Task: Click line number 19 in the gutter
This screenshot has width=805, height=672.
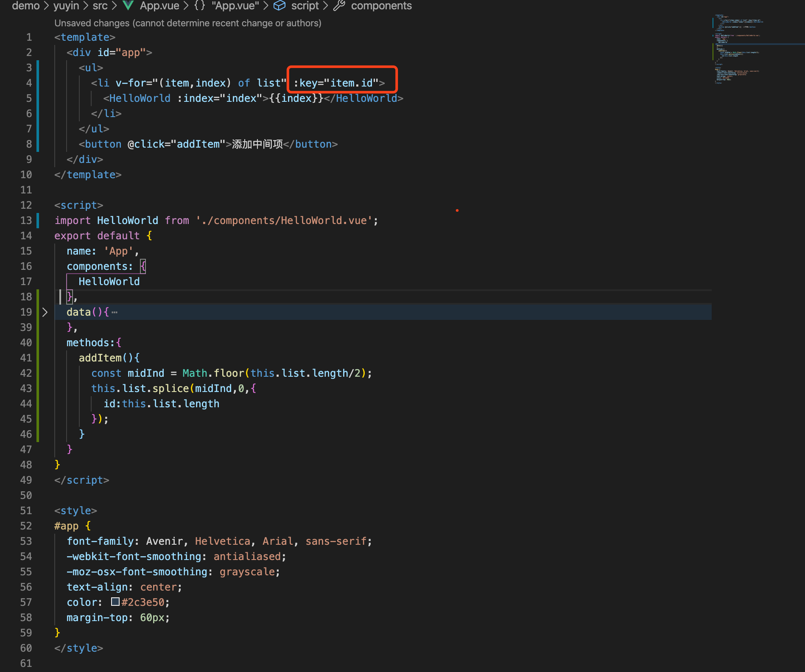Action: point(26,312)
